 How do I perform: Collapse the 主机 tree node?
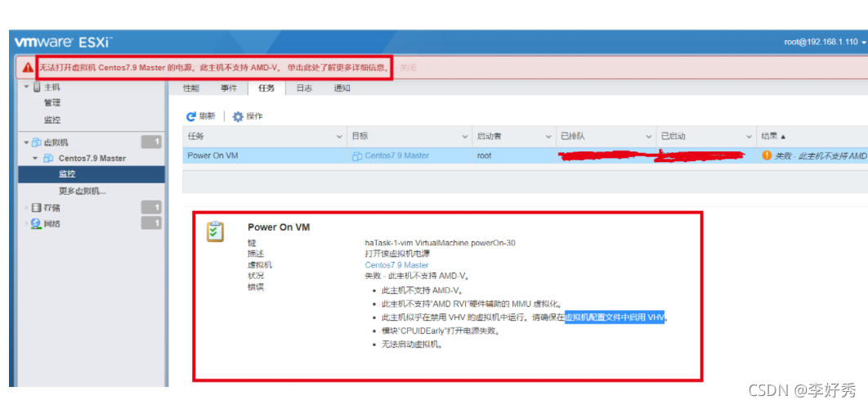[x=26, y=87]
